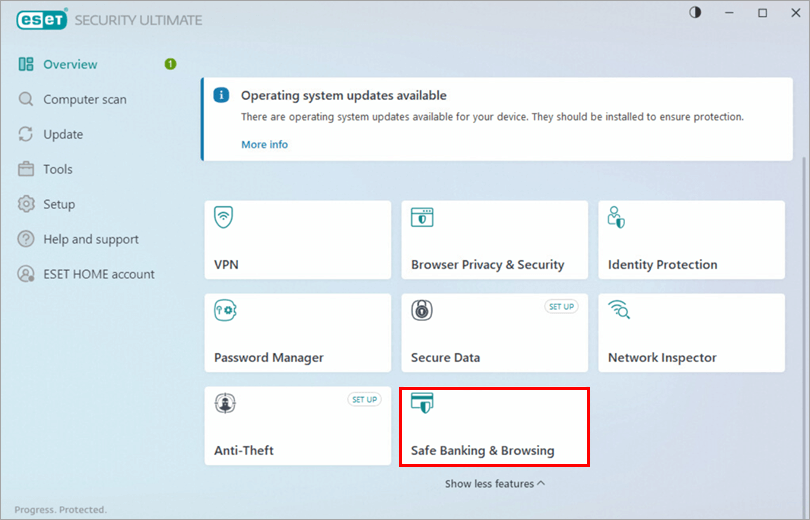Screen dimensions: 810x520
Task: Click the green notification badge on Overview
Action: coord(170,64)
